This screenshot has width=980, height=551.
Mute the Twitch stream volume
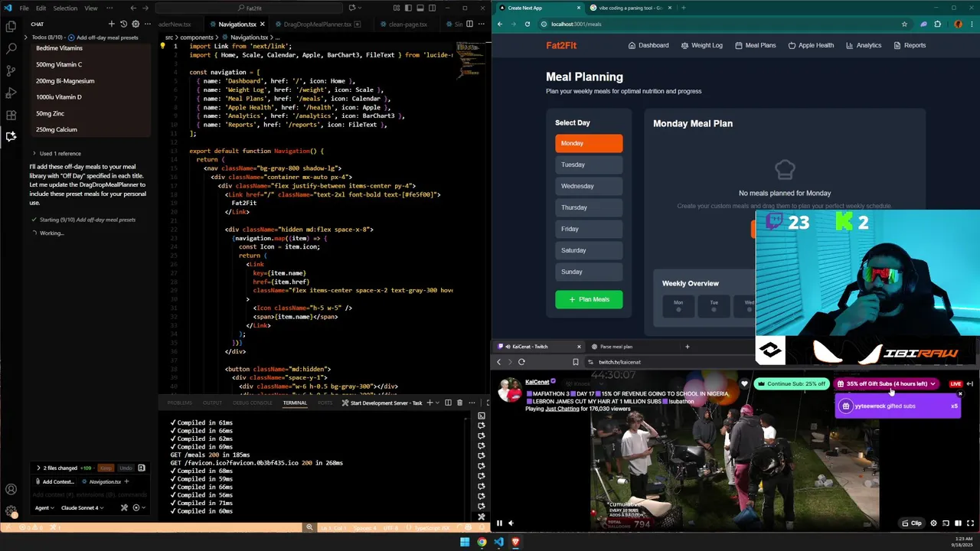tap(511, 523)
